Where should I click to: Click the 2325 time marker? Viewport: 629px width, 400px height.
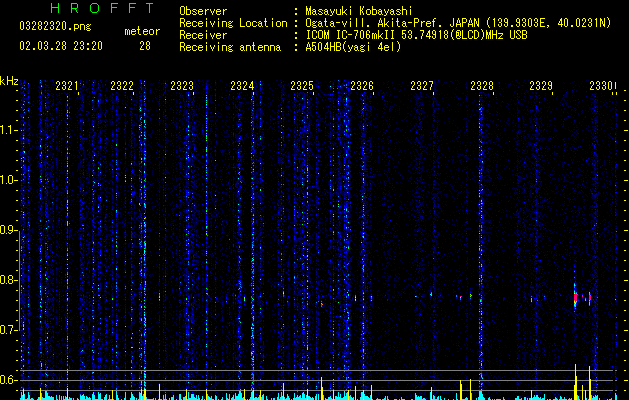302,86
